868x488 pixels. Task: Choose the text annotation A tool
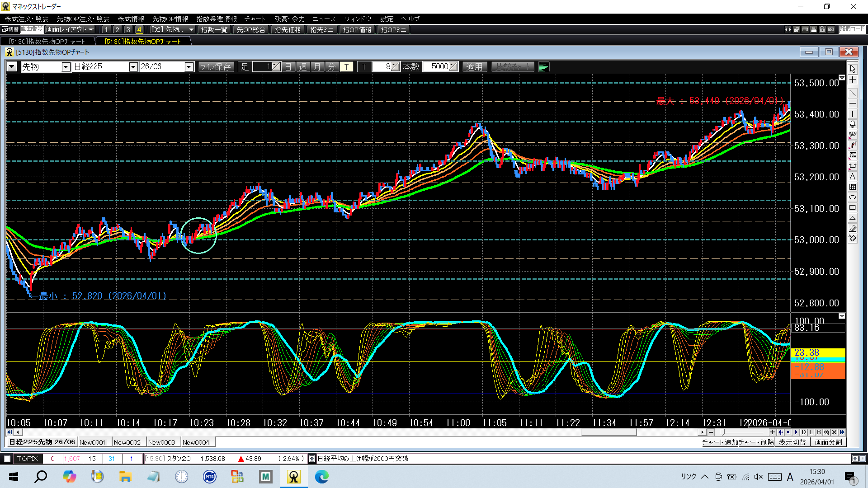point(852,177)
